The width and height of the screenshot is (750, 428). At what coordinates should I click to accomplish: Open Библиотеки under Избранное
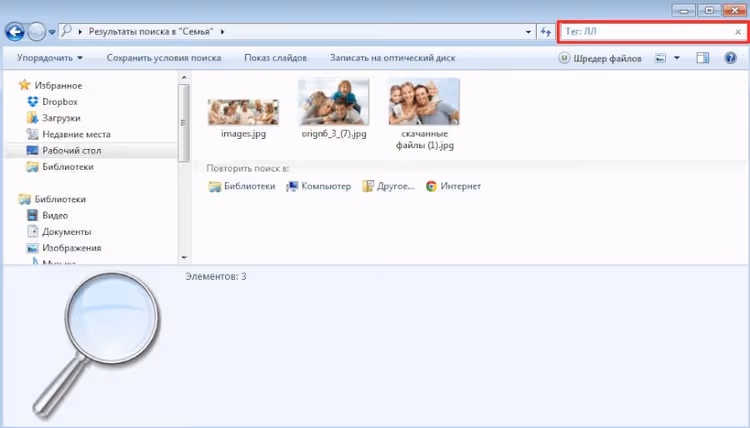point(68,167)
